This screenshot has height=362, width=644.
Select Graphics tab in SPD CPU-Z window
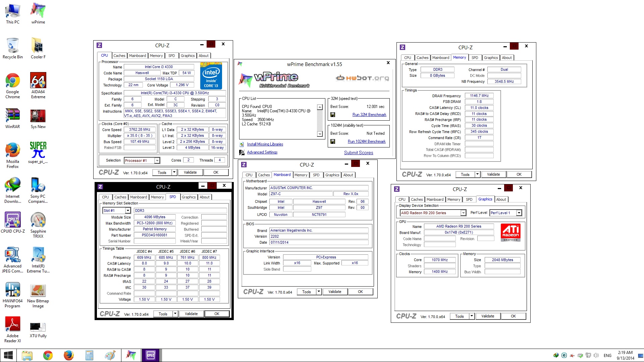(x=189, y=197)
